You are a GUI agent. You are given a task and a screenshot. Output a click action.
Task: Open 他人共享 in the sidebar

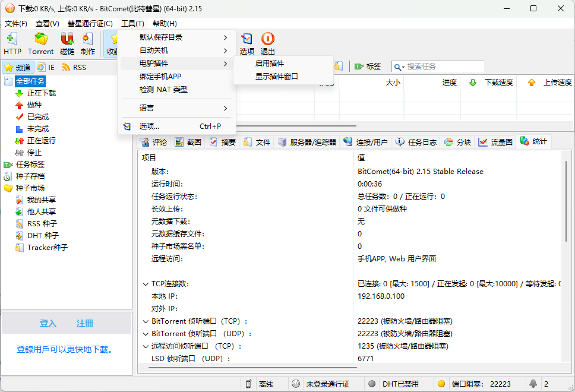pos(36,211)
